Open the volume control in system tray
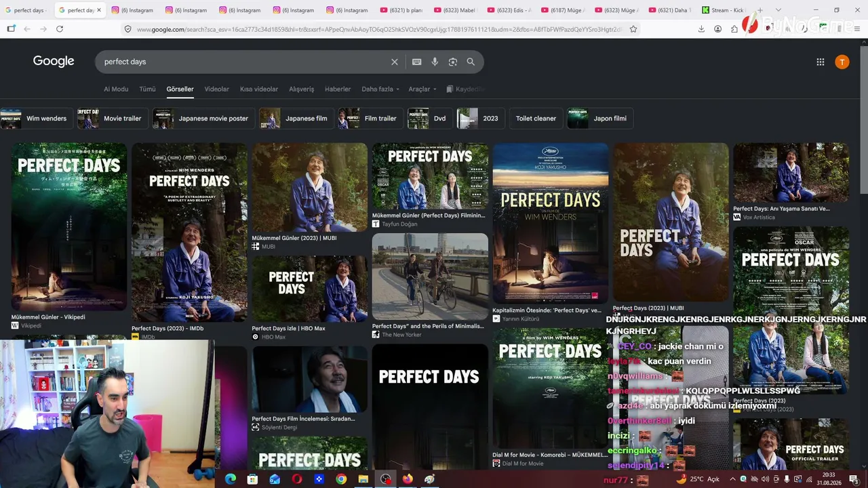Image resolution: width=868 pixels, height=488 pixels. pos(765,479)
